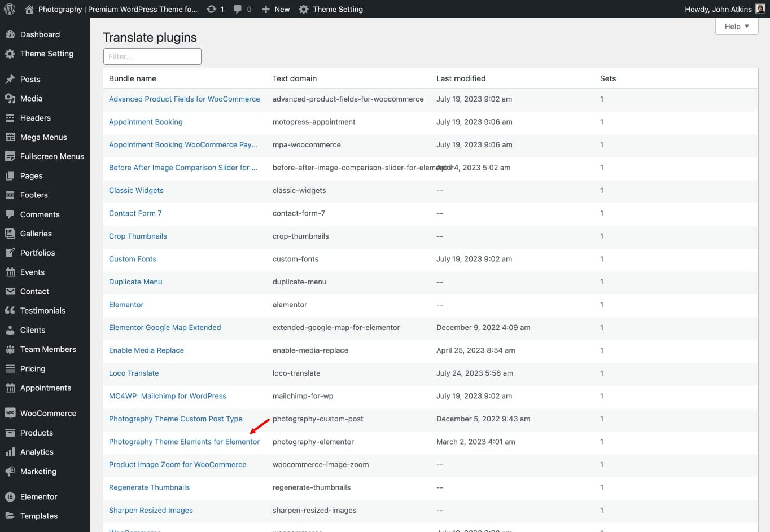
Task: Expand the Help dropdown
Action: (x=736, y=26)
